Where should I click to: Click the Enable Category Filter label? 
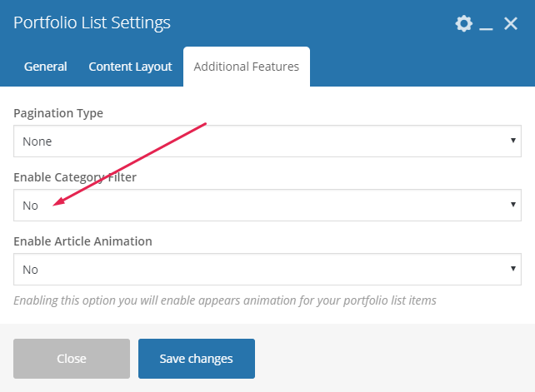point(75,177)
